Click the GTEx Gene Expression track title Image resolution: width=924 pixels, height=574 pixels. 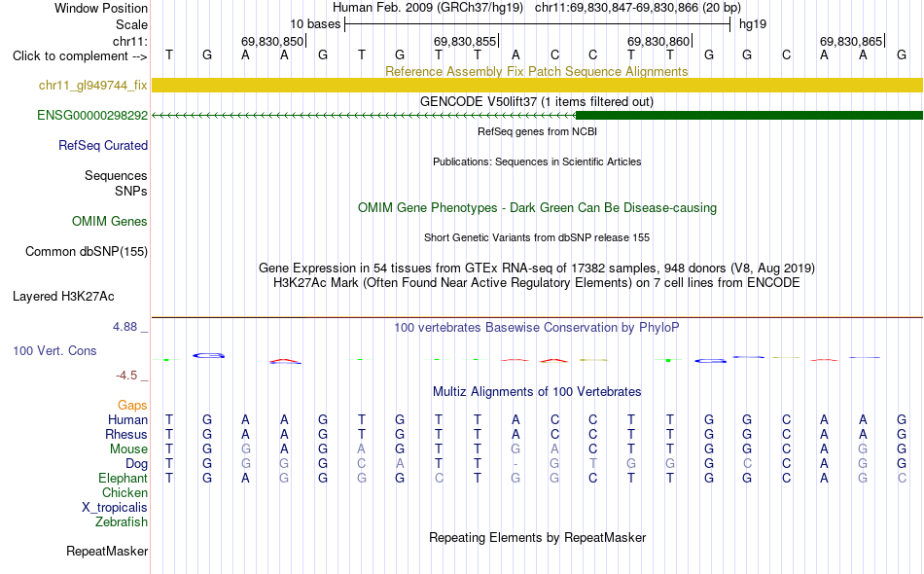[537, 269]
